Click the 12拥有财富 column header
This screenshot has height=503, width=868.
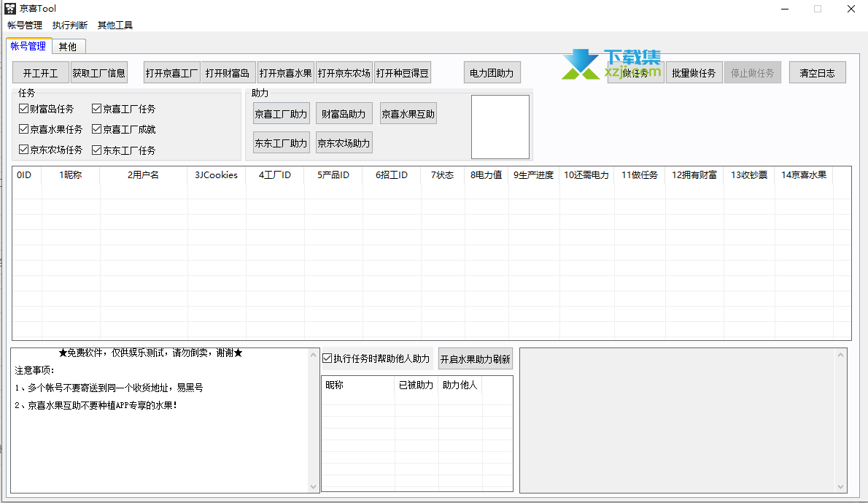point(694,175)
